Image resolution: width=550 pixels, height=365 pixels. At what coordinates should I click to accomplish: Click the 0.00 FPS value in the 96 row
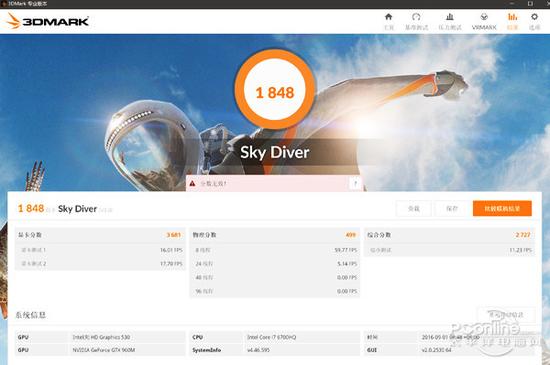tap(347, 291)
